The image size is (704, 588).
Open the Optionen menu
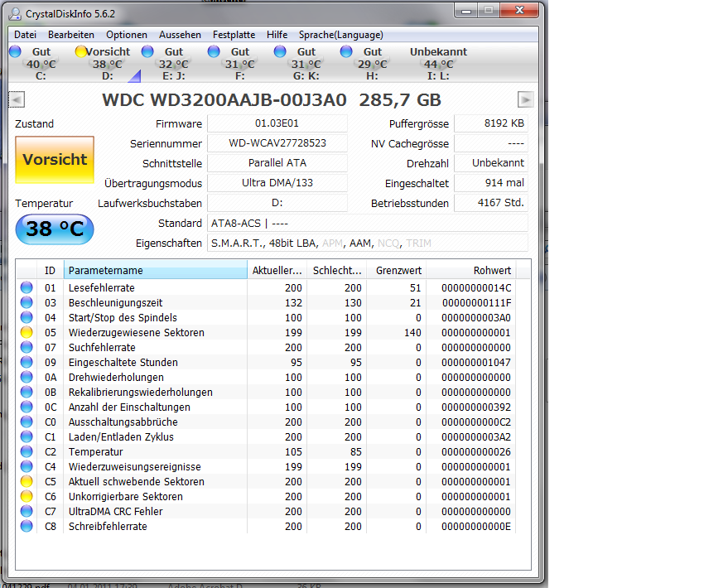click(127, 35)
